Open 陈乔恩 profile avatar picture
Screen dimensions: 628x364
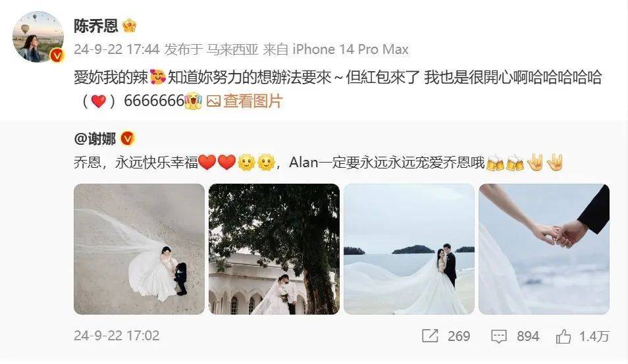pyautogui.click(x=38, y=37)
